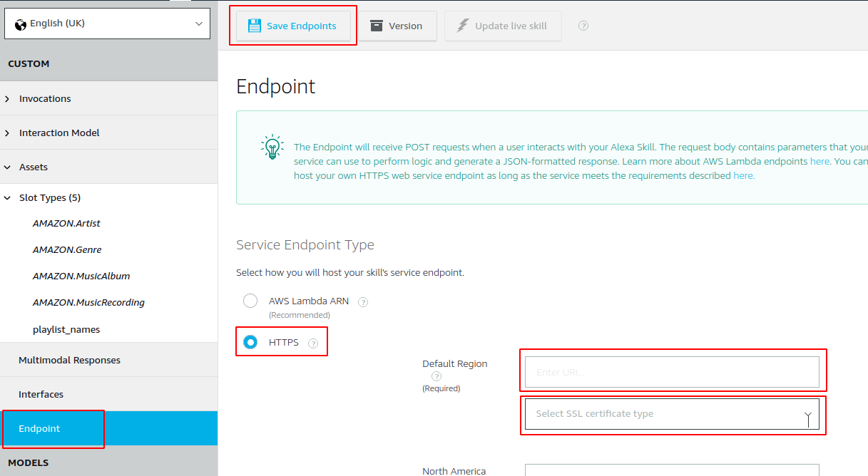Expand the Interaction Model section

[59, 133]
